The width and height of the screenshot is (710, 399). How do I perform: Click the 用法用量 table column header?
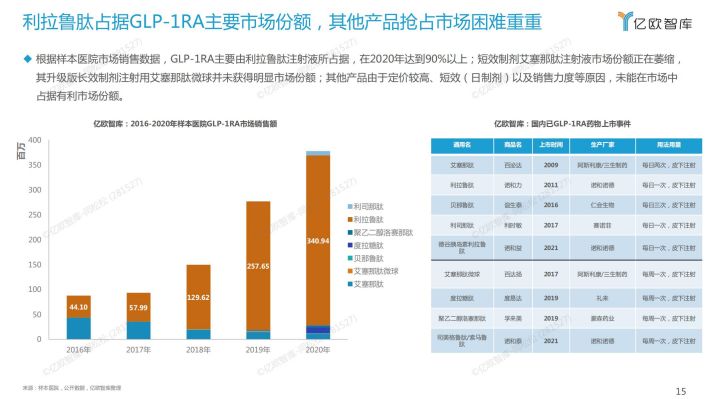click(x=669, y=145)
